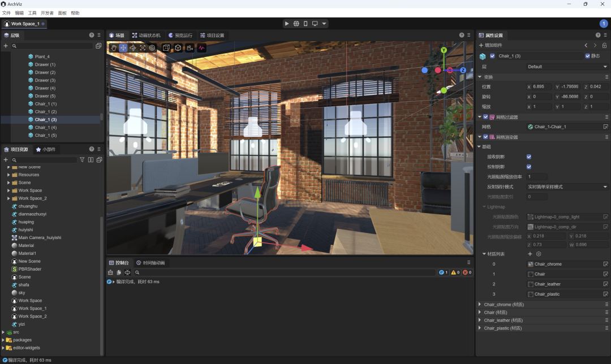Image resolution: width=611 pixels, height=364 pixels.
Task: Play the scene with the play button
Action: click(287, 24)
